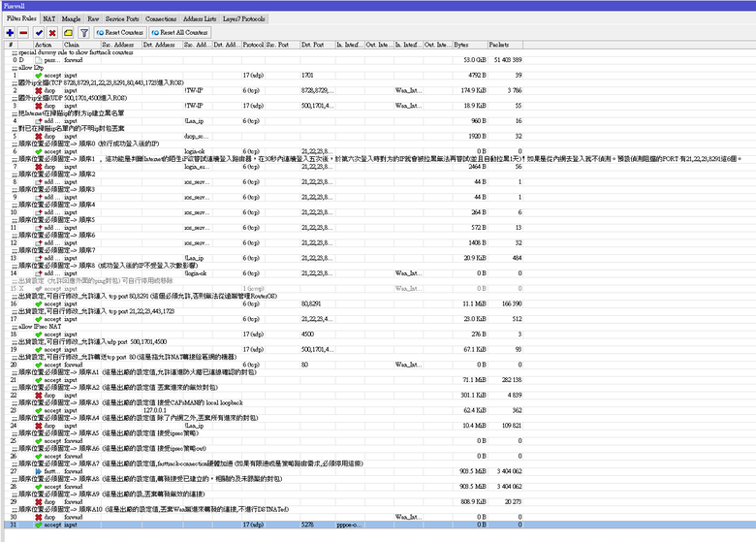The image size is (756, 542).
Task: Open the Raw tab
Action: point(93,18)
